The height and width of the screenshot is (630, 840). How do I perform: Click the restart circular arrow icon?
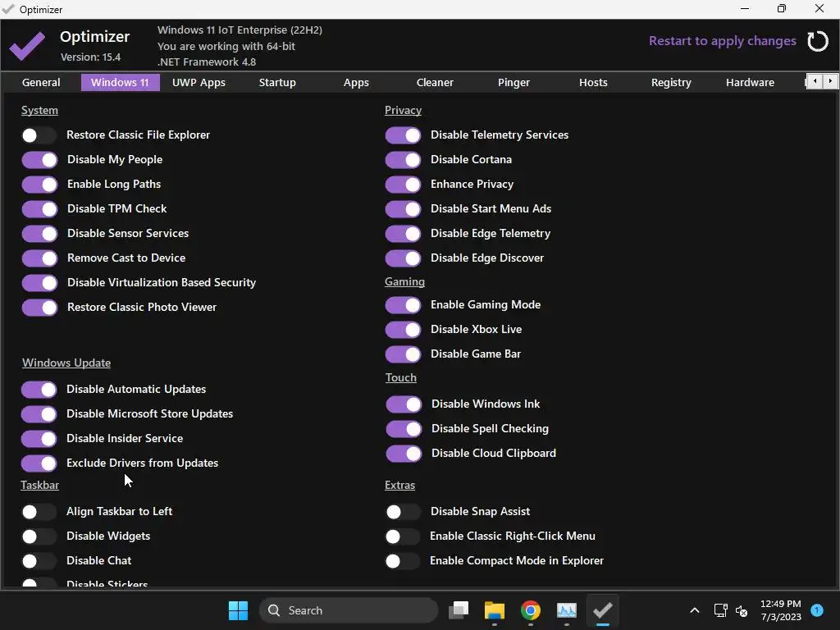click(x=818, y=41)
